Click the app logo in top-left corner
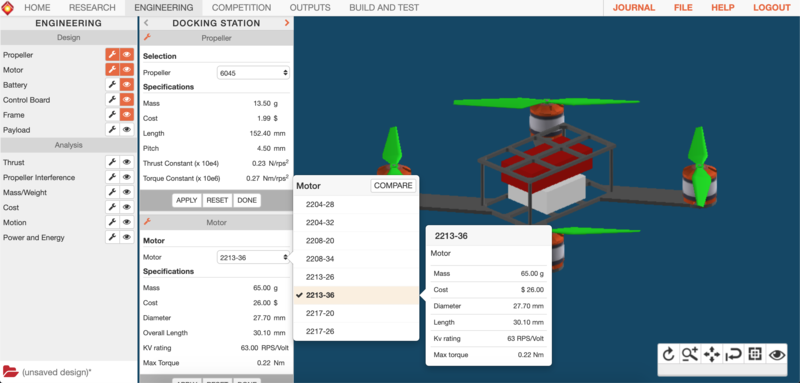The height and width of the screenshot is (383, 800). (x=8, y=8)
